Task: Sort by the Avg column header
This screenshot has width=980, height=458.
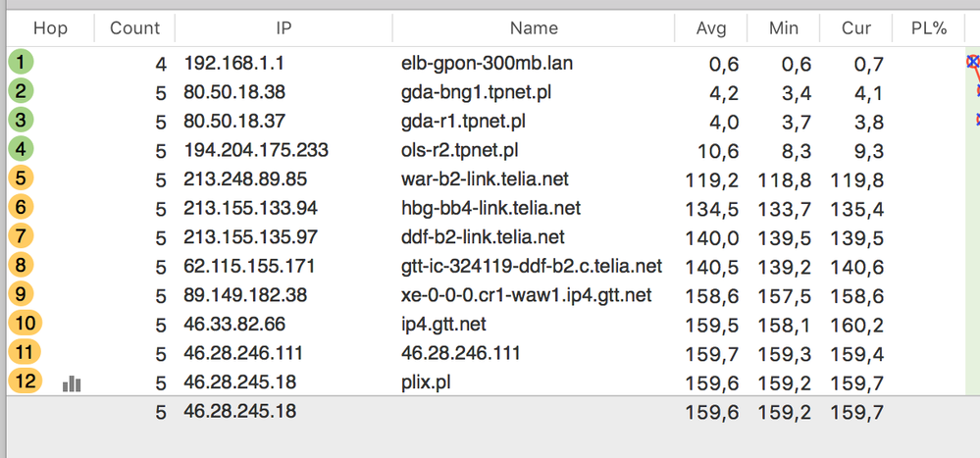Action: (711, 28)
